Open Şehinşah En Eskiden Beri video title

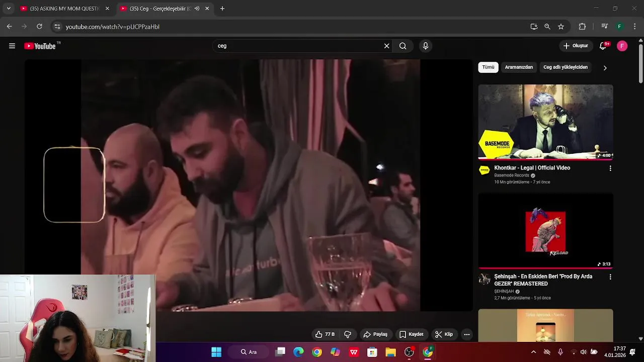(543, 280)
